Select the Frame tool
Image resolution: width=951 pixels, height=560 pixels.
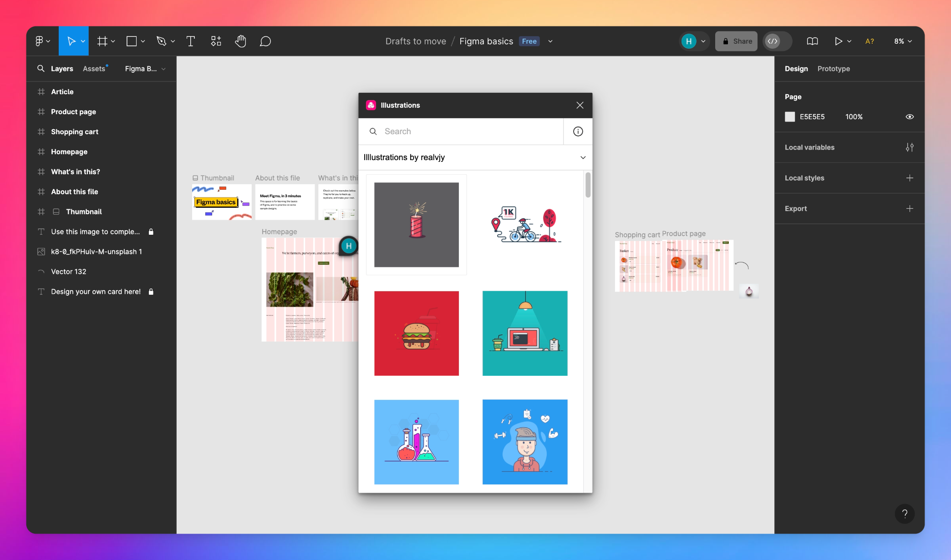pos(102,41)
